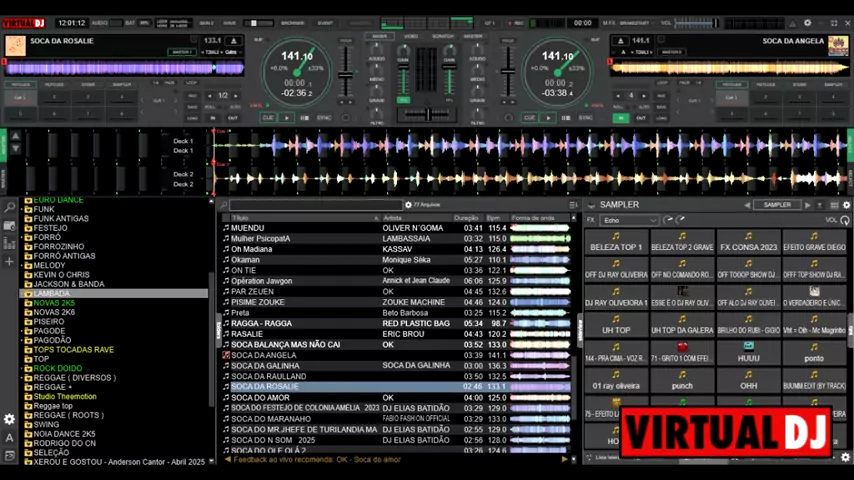Switch to the VIDEO tab
854x480 pixels.
coord(411,36)
